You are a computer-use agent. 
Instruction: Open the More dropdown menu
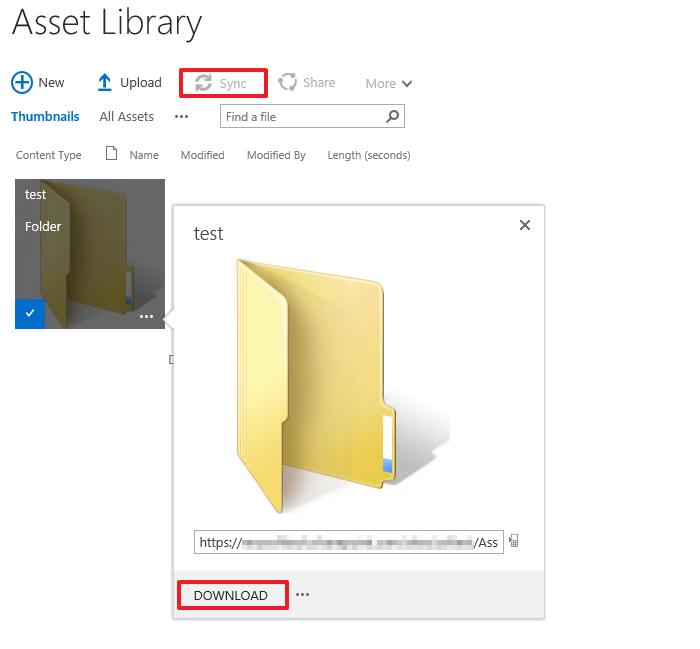[388, 83]
